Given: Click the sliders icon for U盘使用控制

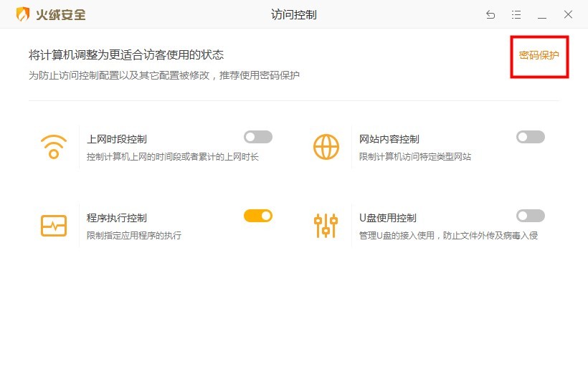Looking at the screenshot, I should click(x=326, y=226).
